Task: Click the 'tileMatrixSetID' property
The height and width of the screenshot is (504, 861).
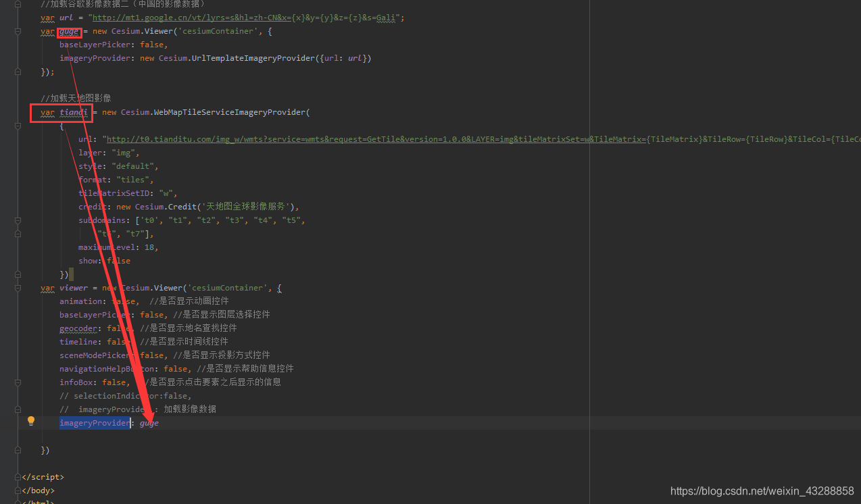Action: coord(114,193)
